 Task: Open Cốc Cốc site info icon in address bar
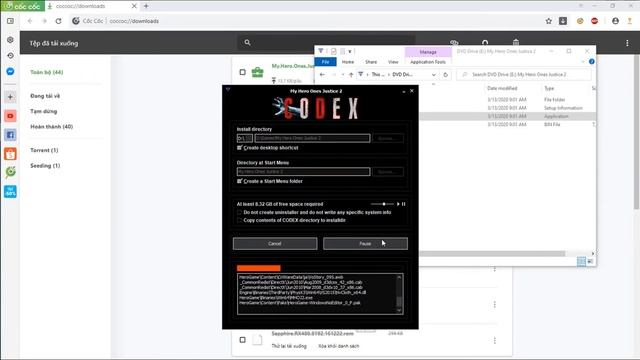76,21
